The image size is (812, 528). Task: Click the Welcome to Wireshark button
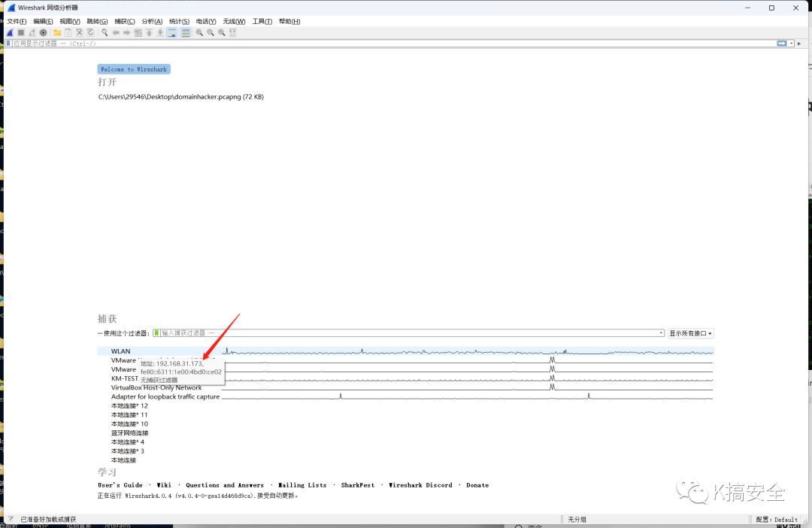point(134,69)
